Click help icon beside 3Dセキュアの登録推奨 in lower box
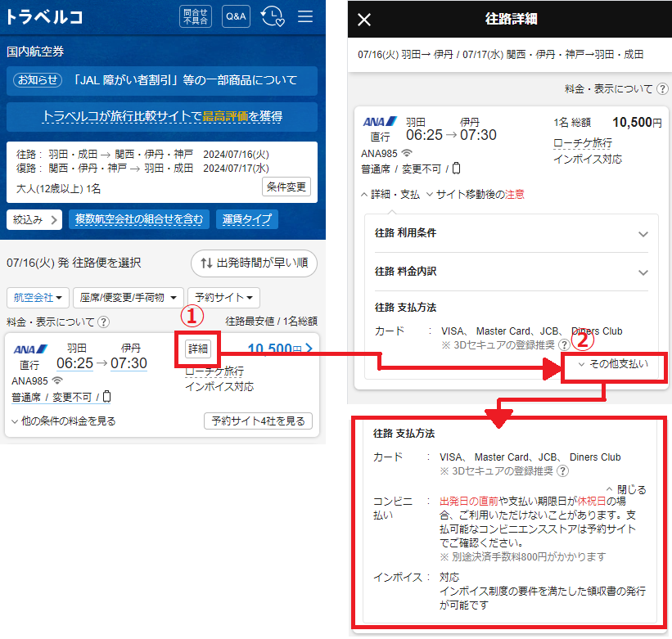 563,471
